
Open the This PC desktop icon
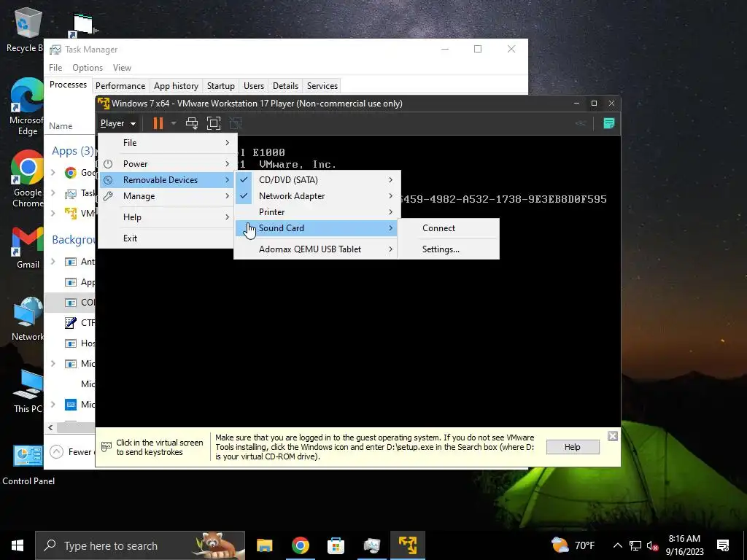(28, 391)
